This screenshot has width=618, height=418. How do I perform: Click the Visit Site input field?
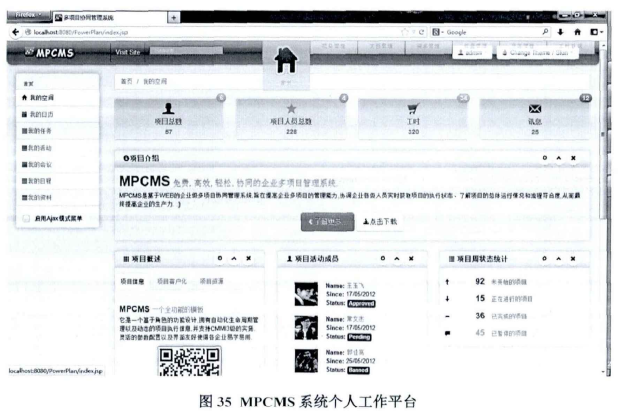180,51
